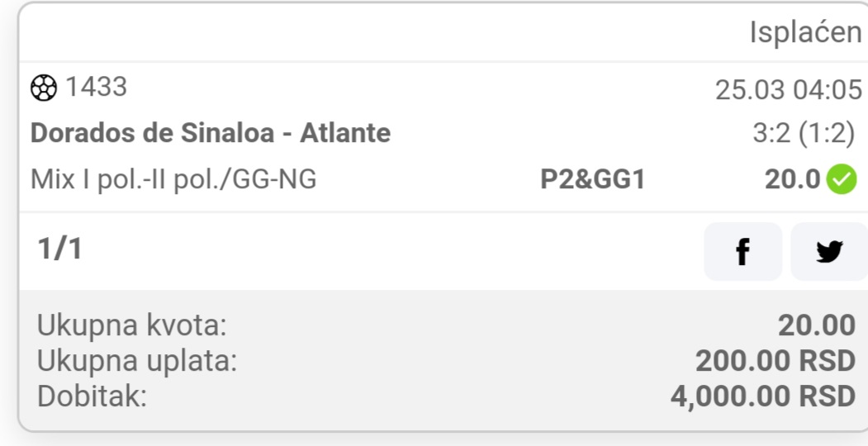Click the Mix I pol.-II pol./GG-NG market

(173, 180)
